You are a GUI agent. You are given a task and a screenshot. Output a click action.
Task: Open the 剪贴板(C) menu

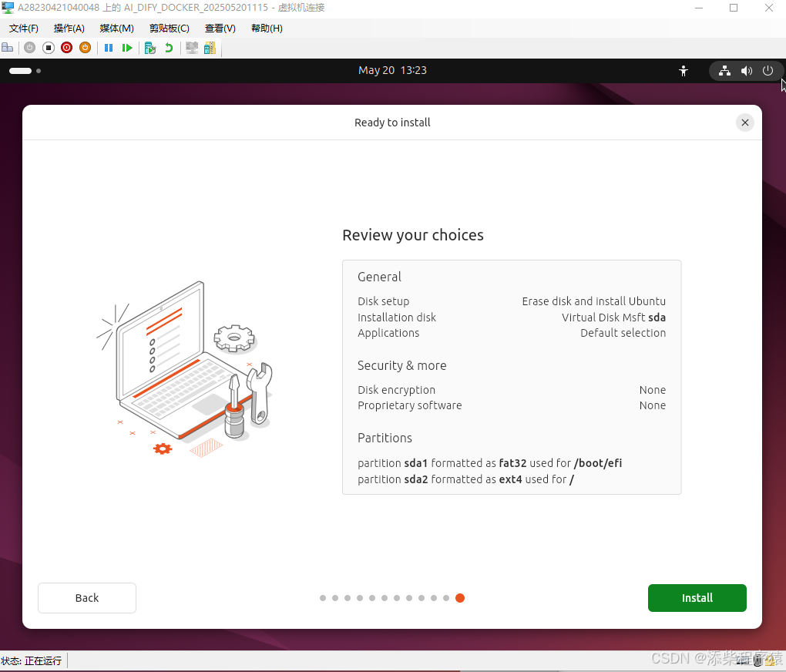(170, 28)
